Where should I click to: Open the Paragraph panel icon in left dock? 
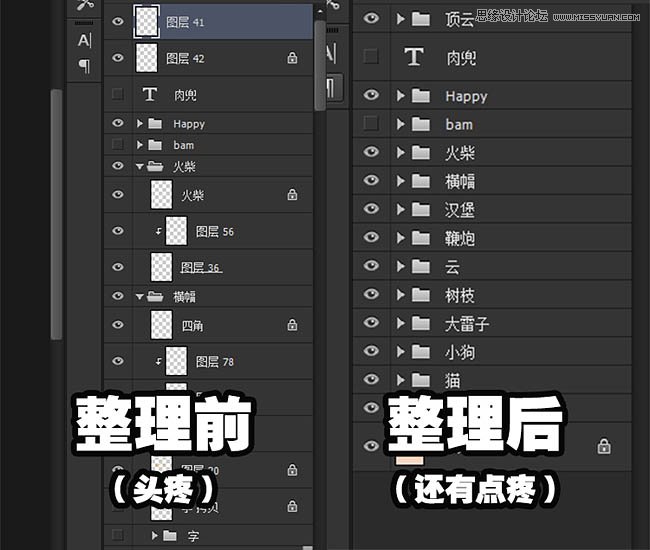tap(84, 65)
